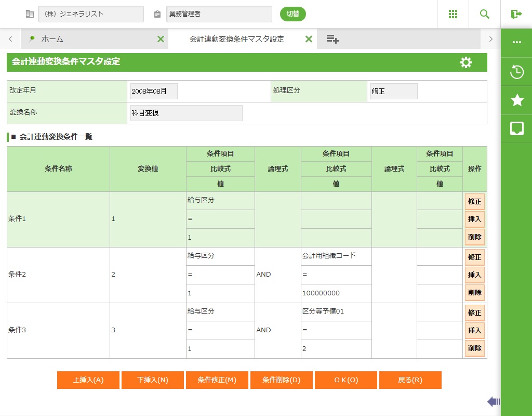Open the settings gear in page header
Image resolution: width=532 pixels, height=416 pixels.
point(466,62)
